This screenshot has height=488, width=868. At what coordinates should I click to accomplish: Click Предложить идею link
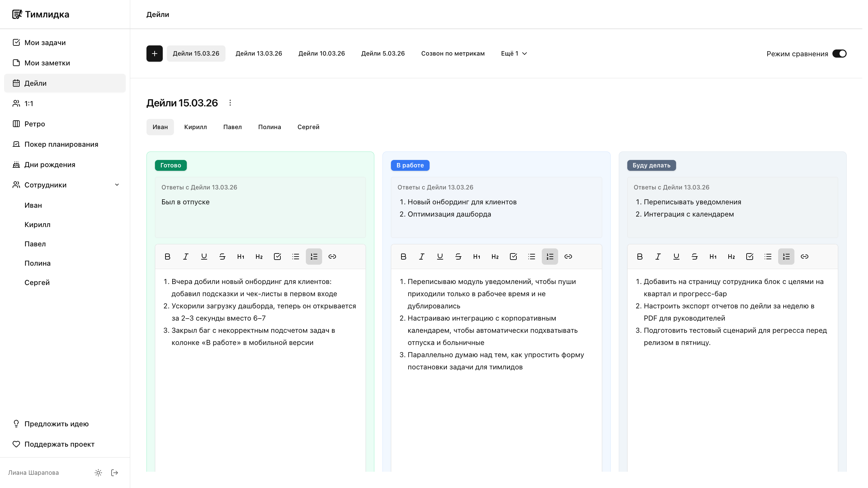(56, 424)
